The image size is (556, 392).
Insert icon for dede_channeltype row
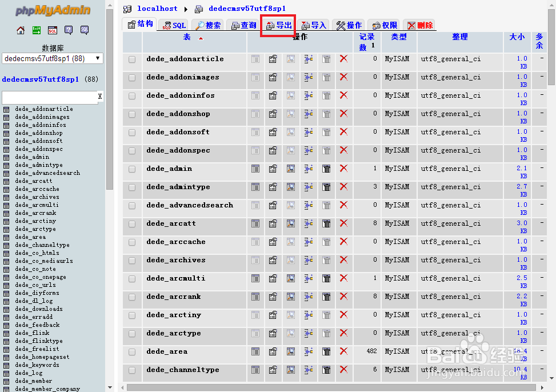(x=309, y=370)
